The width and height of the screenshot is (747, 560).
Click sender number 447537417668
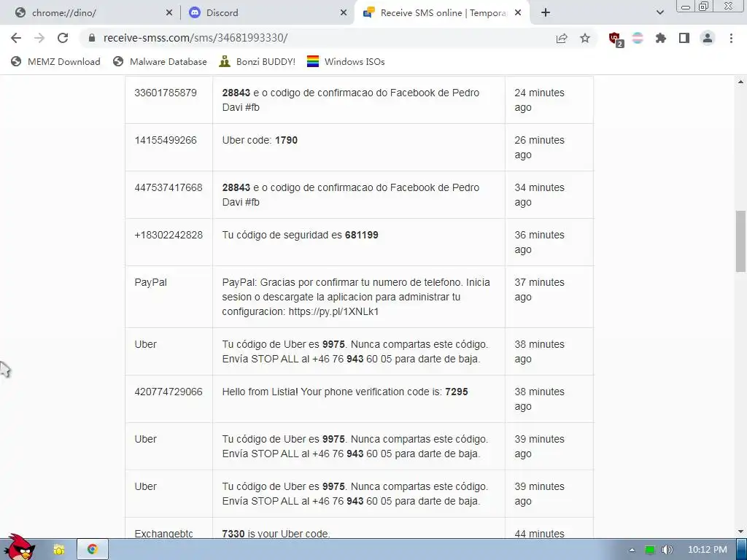[169, 187]
